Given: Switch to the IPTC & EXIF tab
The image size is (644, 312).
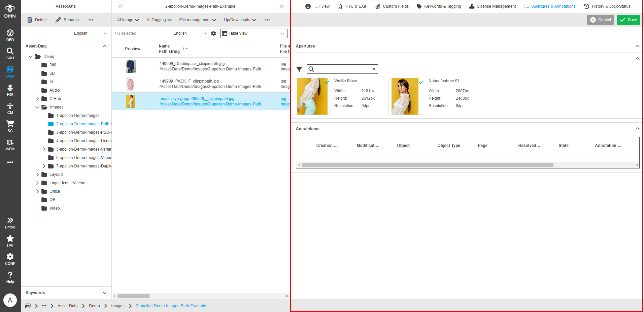Looking at the screenshot, I should coord(352,6).
